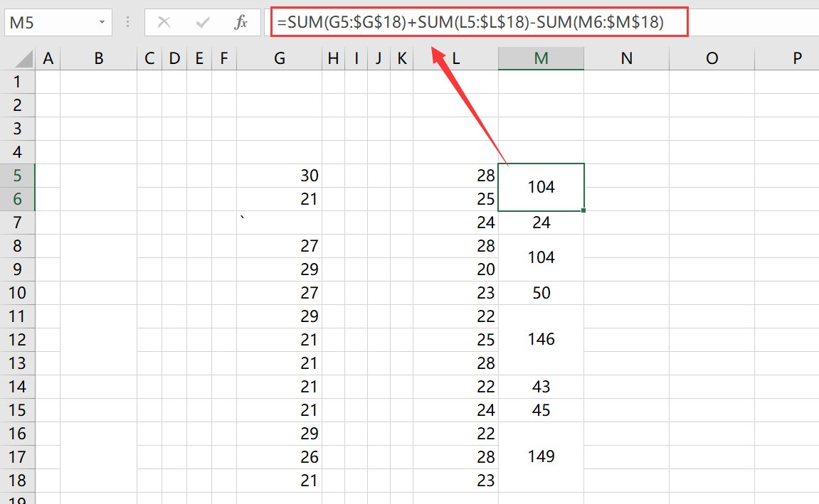
Task: Select column P header
Action: pyautogui.click(x=796, y=59)
